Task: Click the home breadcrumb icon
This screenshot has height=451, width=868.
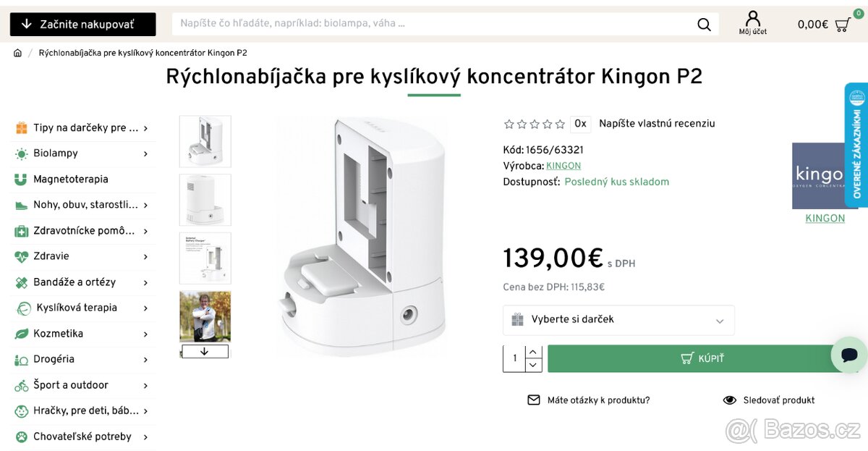Action: point(17,52)
